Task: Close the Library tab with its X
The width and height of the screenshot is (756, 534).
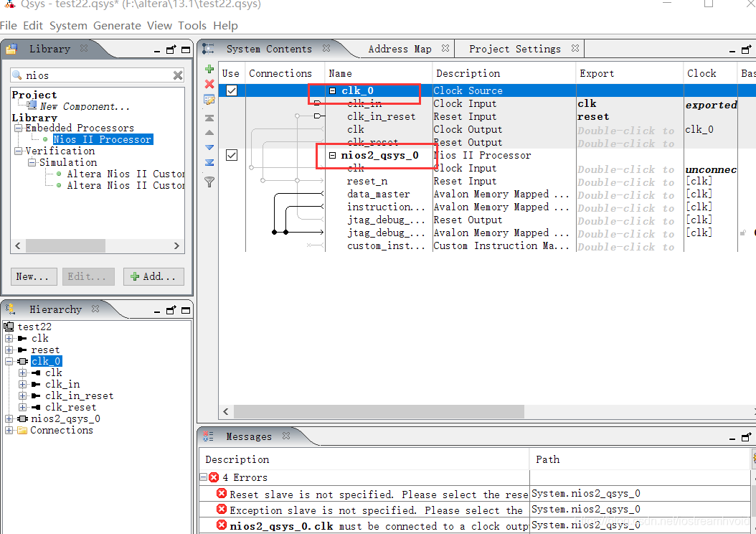Action: pyautogui.click(x=84, y=48)
